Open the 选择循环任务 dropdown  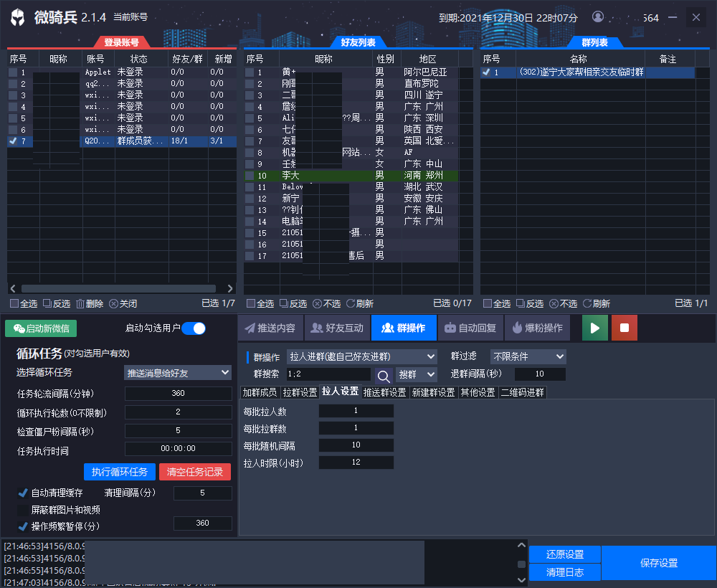[x=178, y=372]
